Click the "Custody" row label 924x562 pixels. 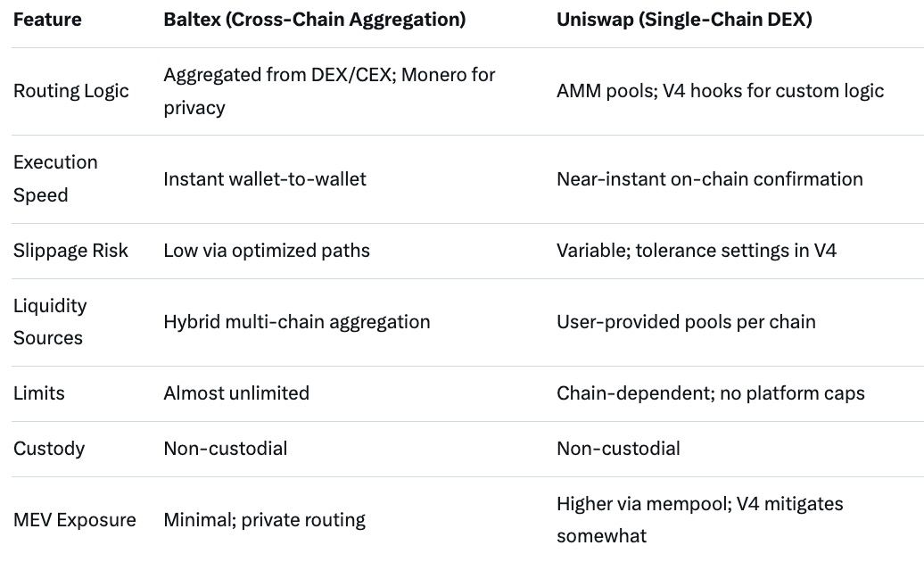(x=49, y=449)
